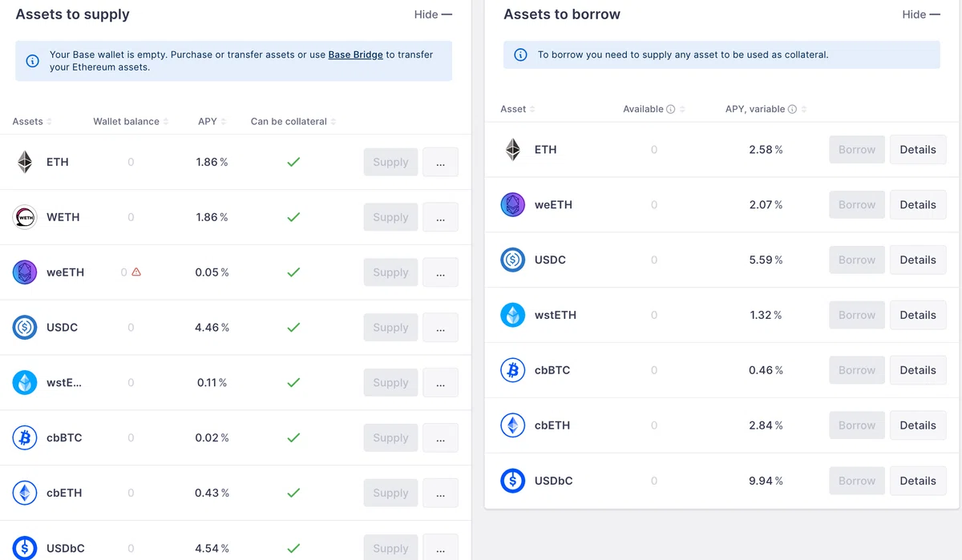Click the wstETH token icon in borrow list
Screen dimensions: 962x560
[513, 316]
